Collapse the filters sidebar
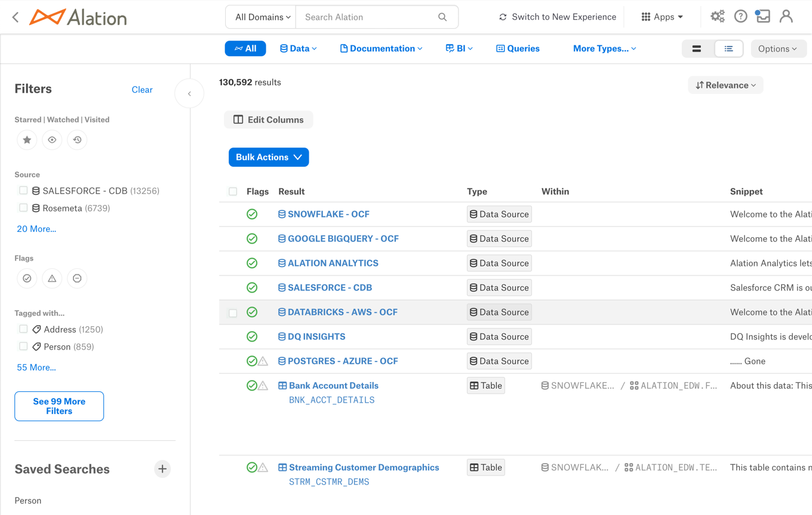Viewport: 812px width, 515px height. [x=189, y=94]
